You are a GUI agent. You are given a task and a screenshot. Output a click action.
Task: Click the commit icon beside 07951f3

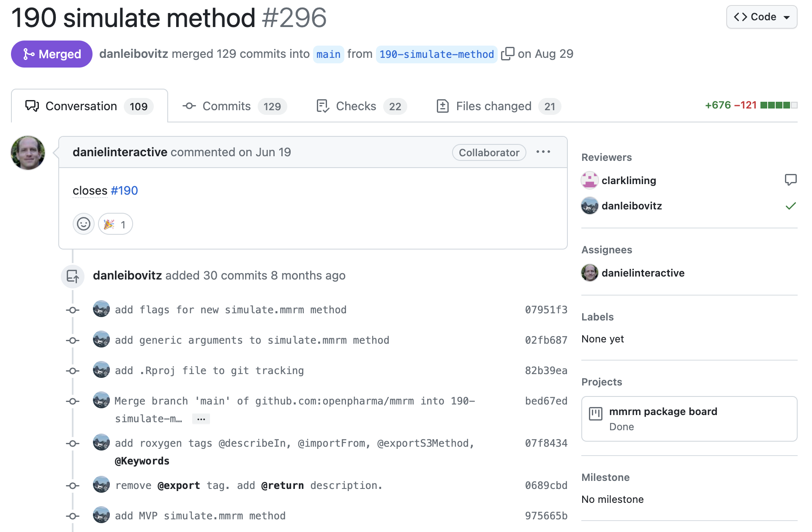(73, 310)
